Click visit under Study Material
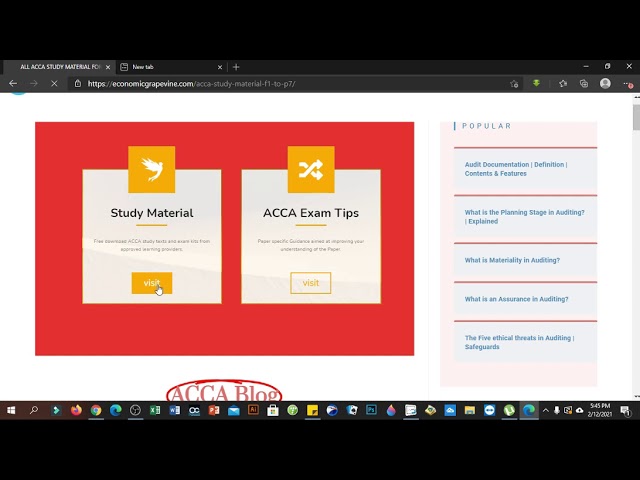Image resolution: width=640 pixels, height=480 pixels. click(x=152, y=283)
